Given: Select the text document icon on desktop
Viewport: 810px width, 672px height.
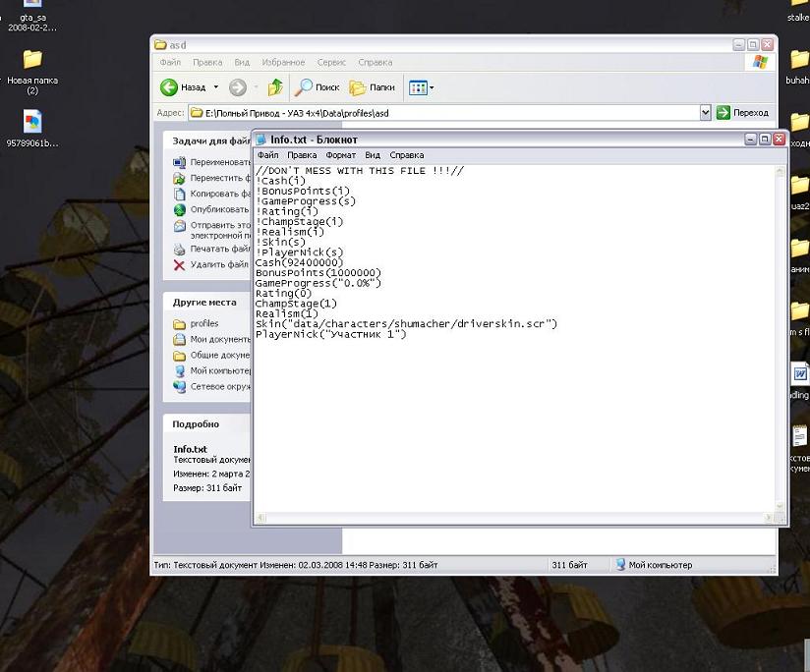Looking at the screenshot, I should (x=799, y=436).
